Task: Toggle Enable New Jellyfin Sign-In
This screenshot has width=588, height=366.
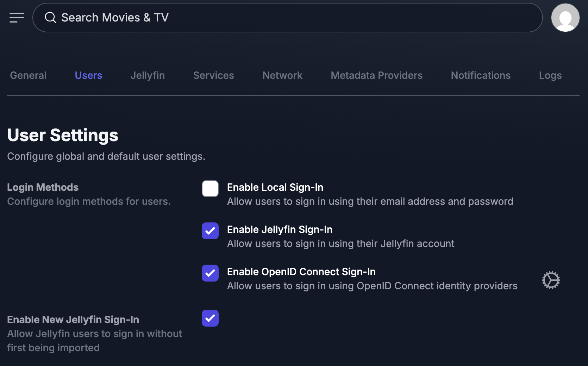Action: pyautogui.click(x=210, y=318)
